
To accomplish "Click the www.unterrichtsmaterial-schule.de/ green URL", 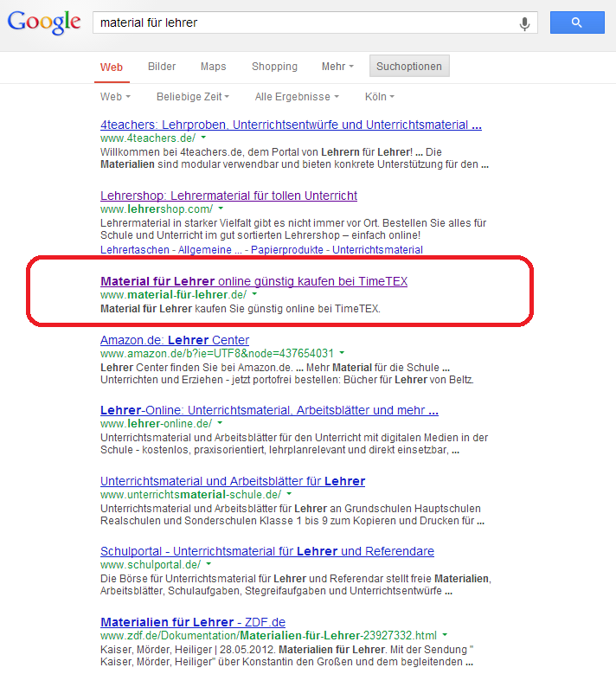I will click(x=191, y=494).
